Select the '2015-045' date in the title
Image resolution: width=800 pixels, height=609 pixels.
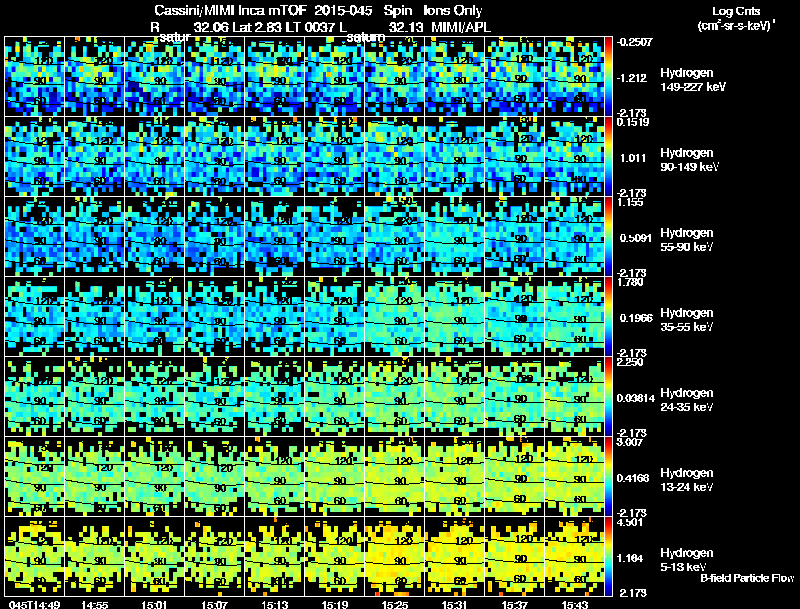pos(343,11)
